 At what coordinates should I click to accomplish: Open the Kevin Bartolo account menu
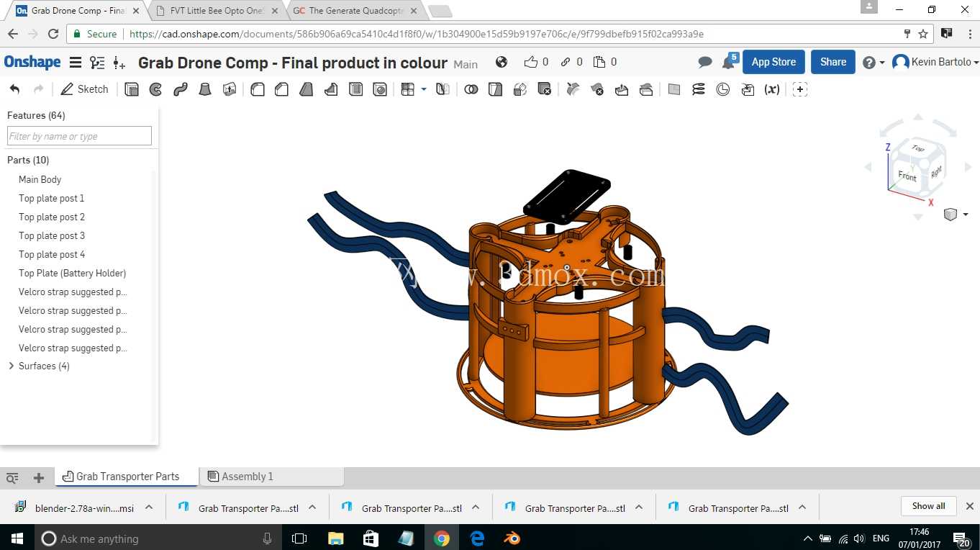935,63
